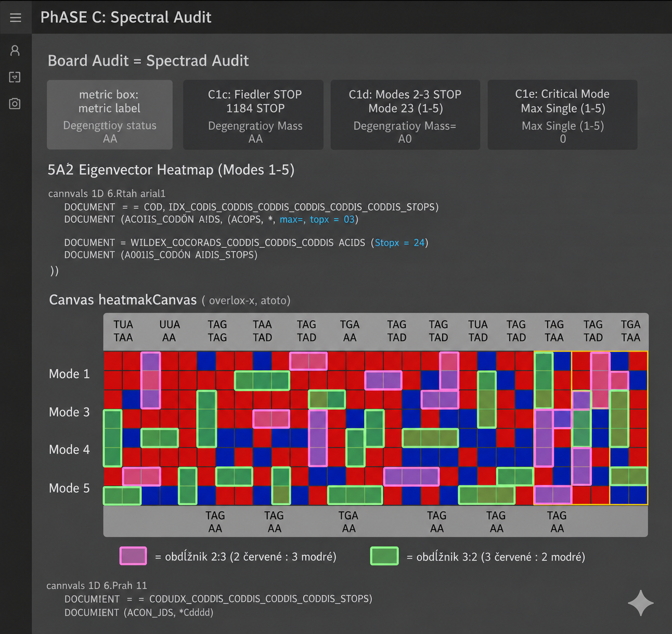Open the C1d: Modes 2-3 STOP card
The width and height of the screenshot is (672, 634).
click(405, 115)
